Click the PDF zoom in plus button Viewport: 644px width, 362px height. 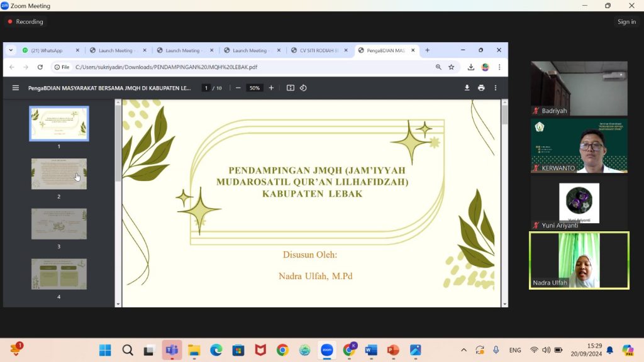(271, 88)
